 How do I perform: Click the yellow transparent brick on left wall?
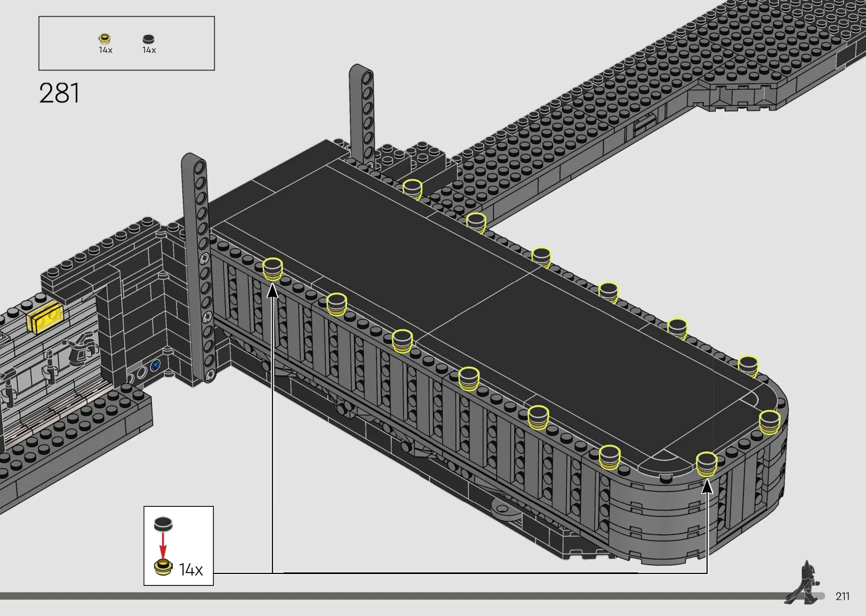tap(45, 318)
